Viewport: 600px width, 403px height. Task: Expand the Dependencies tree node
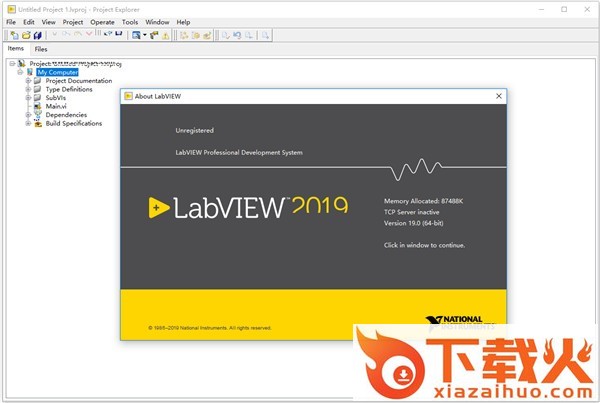pyautogui.click(x=29, y=115)
